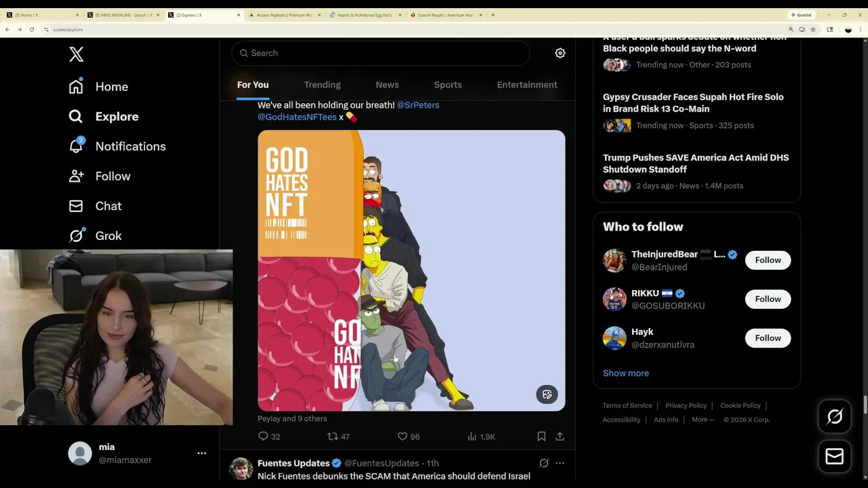Open Ads info footer link
The width and height of the screenshot is (868, 488).
[x=666, y=420]
